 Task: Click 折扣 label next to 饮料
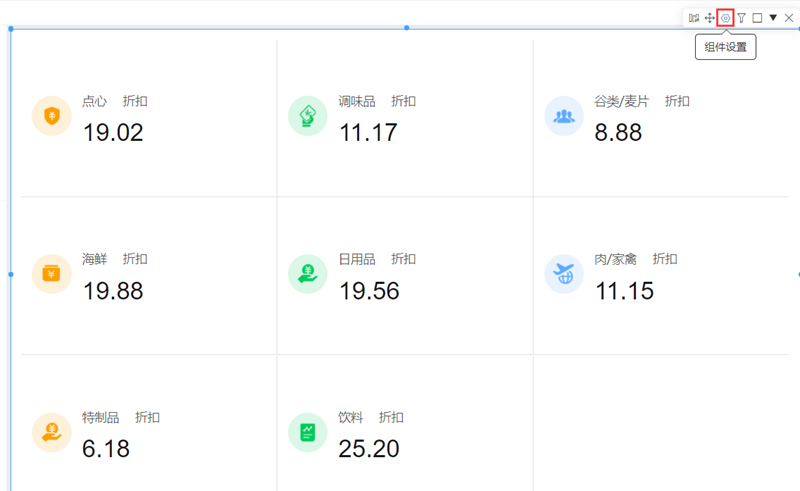click(x=391, y=417)
